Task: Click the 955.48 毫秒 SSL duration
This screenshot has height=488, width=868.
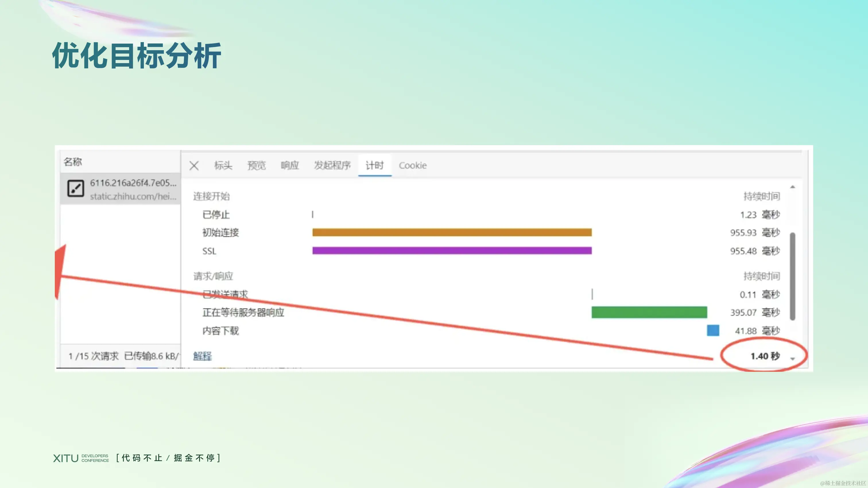Action: coord(755,251)
